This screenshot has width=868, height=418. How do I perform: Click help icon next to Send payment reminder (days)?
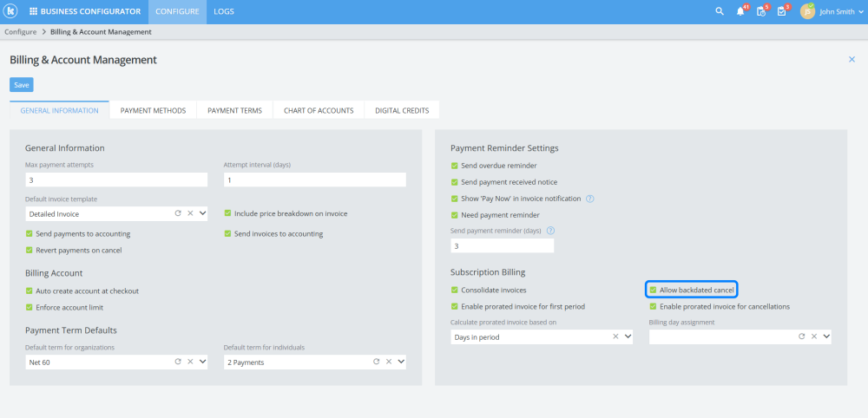[550, 231]
